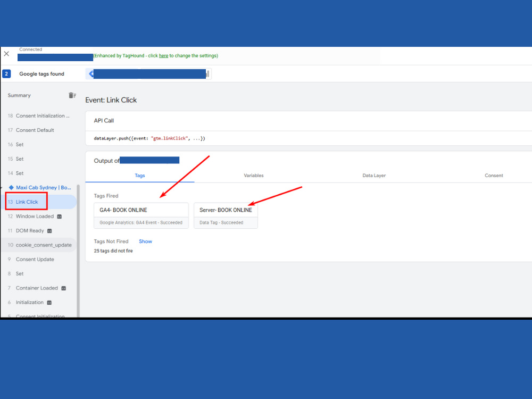Open the Data Layer tab
Screen dimensions: 532x399
coord(374,176)
